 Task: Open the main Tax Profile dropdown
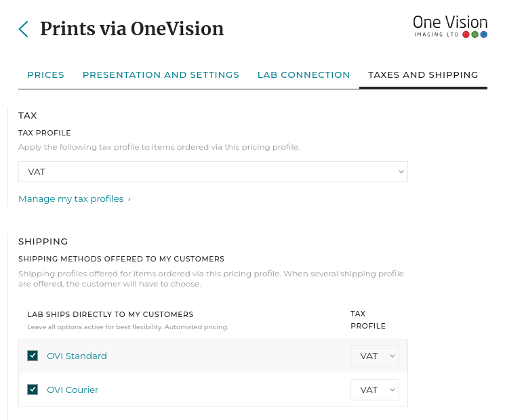coord(213,172)
